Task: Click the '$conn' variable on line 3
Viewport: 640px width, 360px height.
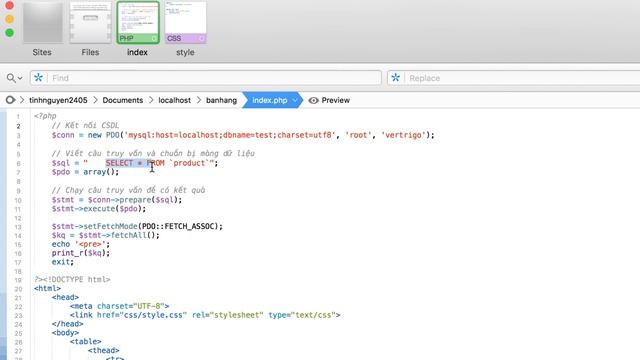Action: (63, 135)
